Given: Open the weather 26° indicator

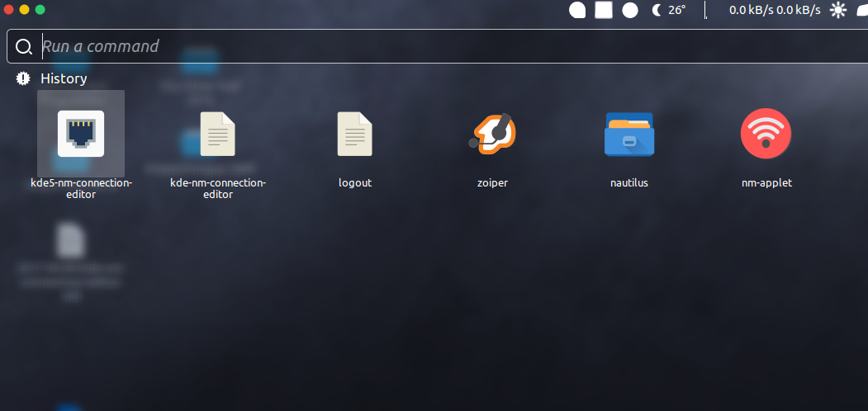Looking at the screenshot, I should tap(669, 10).
